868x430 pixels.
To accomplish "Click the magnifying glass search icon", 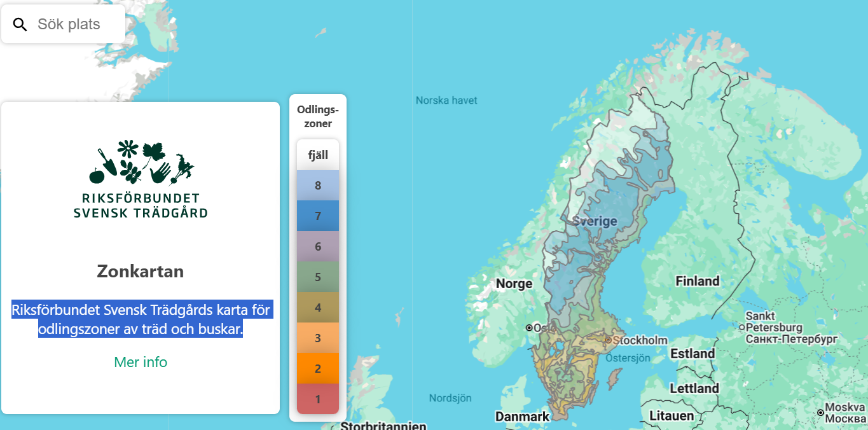I will pyautogui.click(x=20, y=25).
